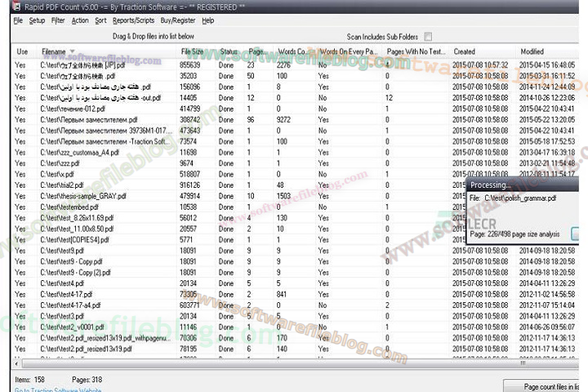This screenshot has width=588, height=392.
Task: Sort by the Status column header
Action: [229, 51]
